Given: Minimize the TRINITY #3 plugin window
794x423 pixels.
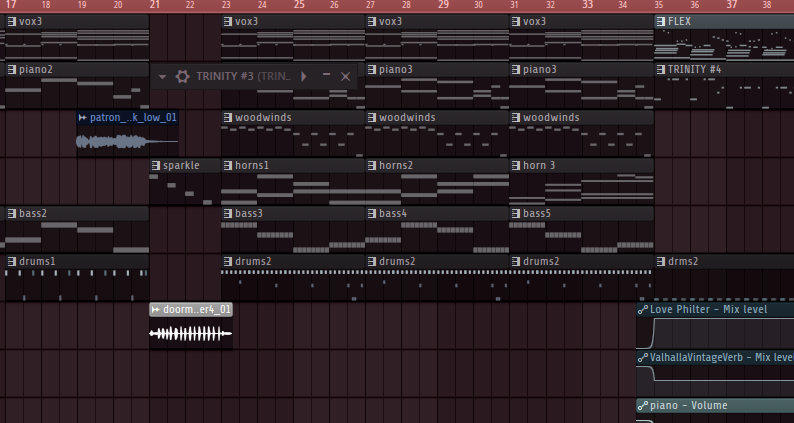Looking at the screenshot, I should tap(326, 75).
